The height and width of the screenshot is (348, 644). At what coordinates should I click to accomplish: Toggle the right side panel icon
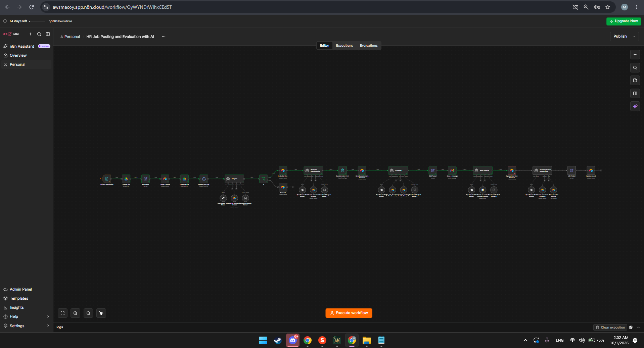coord(635,93)
